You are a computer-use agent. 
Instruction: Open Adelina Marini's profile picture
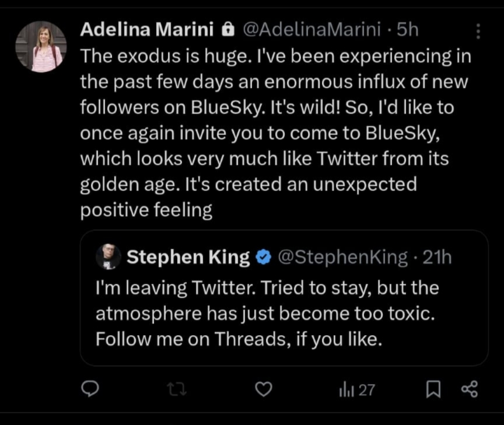coord(41,47)
